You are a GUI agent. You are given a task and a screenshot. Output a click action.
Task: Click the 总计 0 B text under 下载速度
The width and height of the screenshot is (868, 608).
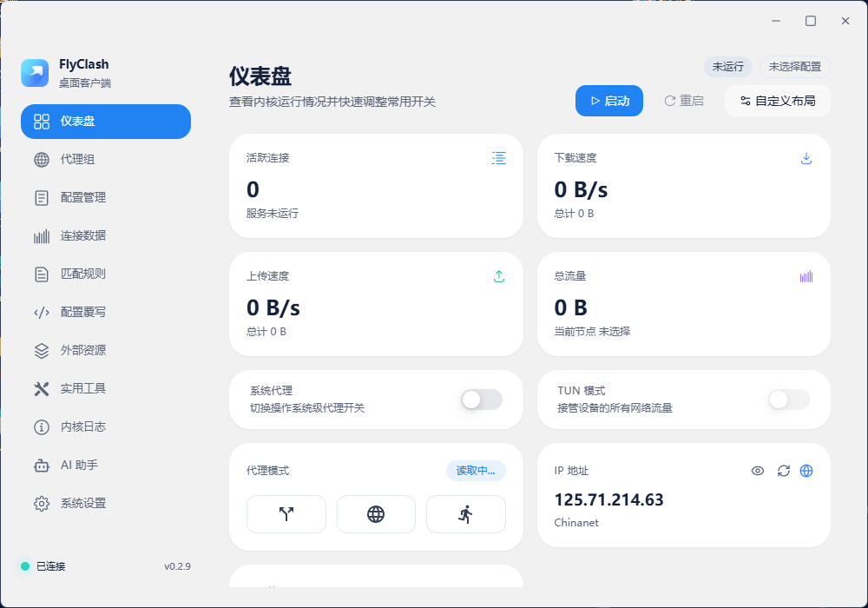tap(574, 214)
